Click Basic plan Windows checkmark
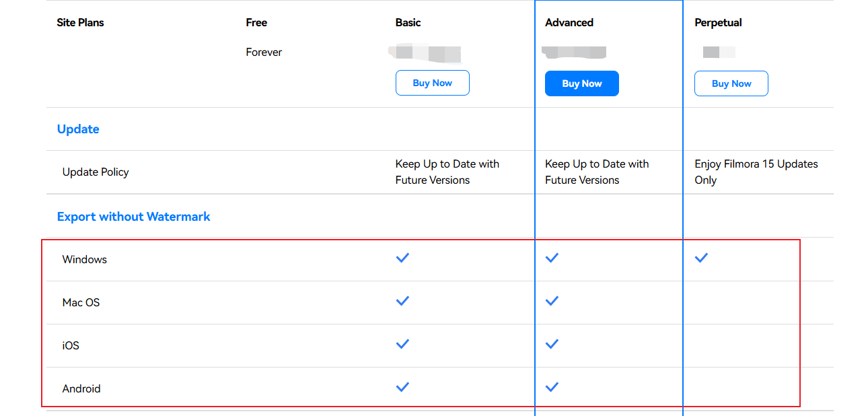Screen dimensions: 868x416 [402, 258]
